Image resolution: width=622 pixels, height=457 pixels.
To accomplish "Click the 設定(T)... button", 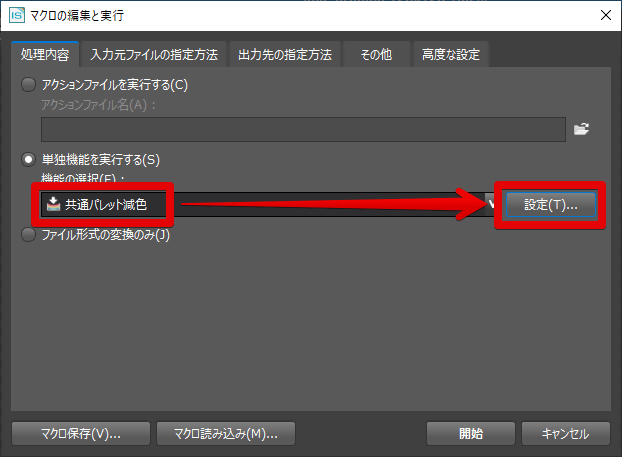I will [x=551, y=205].
